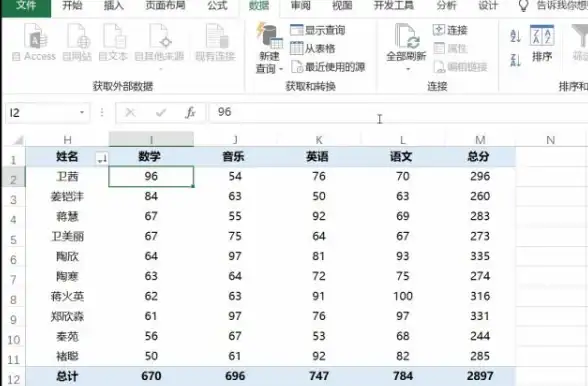Select column K header
Image resolution: width=588 pixels, height=386 pixels.
(x=319, y=140)
